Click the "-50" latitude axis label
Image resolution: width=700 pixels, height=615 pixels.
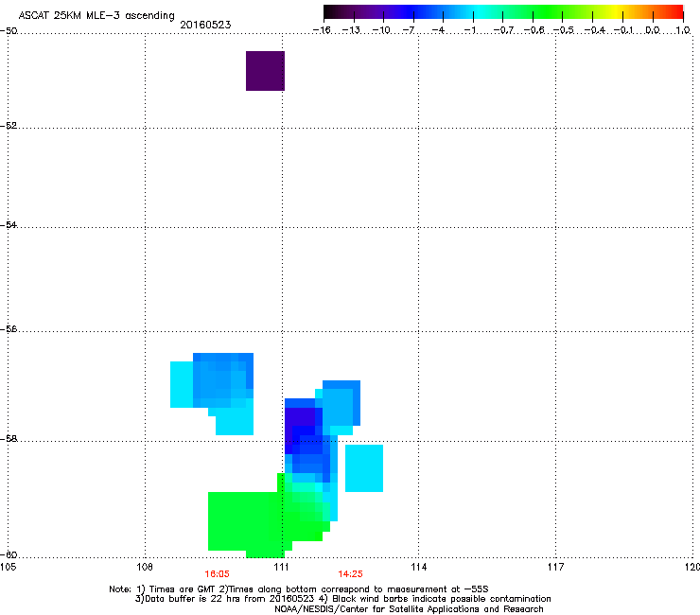click(9, 31)
